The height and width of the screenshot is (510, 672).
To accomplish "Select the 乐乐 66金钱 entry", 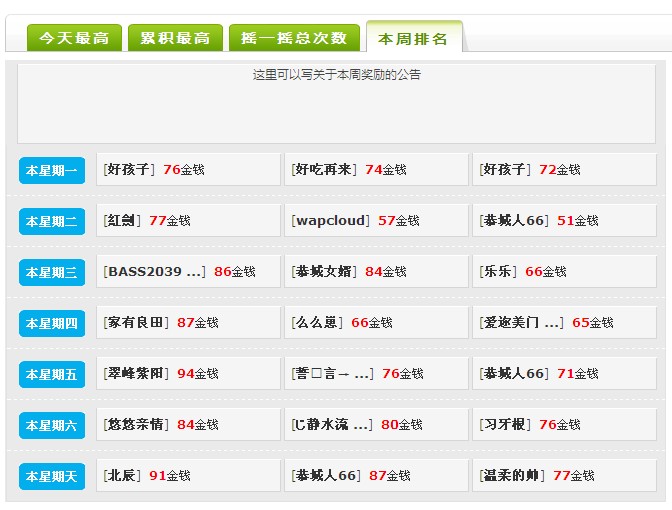I will coord(564,272).
